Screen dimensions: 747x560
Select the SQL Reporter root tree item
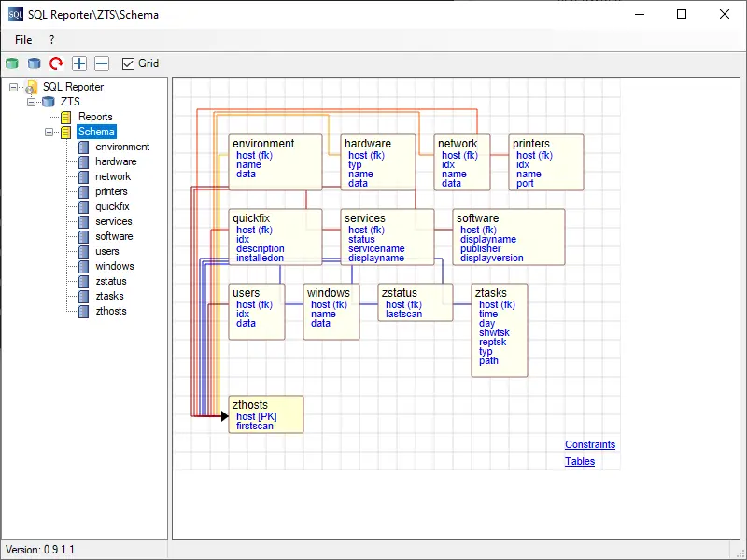click(74, 87)
